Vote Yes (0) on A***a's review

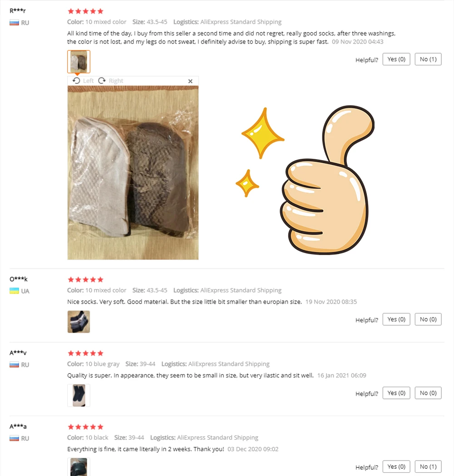tap(396, 466)
